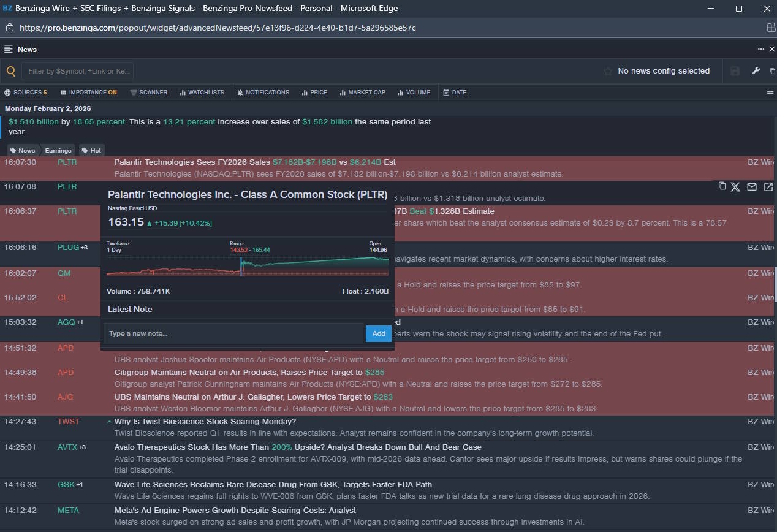Click the PLUG ticker symbol

coord(68,248)
